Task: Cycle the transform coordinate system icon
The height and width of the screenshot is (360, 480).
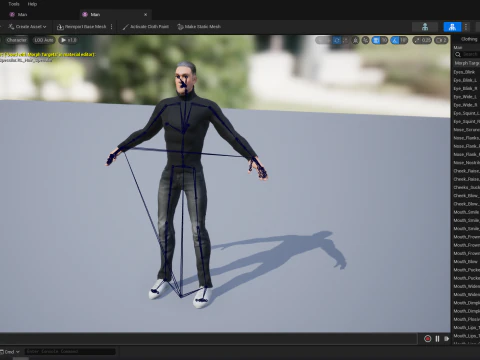Action: click(355, 40)
